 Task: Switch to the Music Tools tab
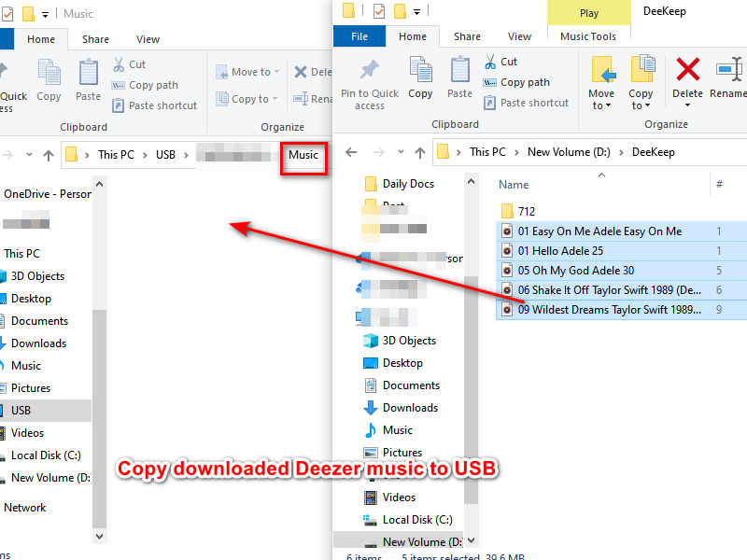[x=588, y=35]
